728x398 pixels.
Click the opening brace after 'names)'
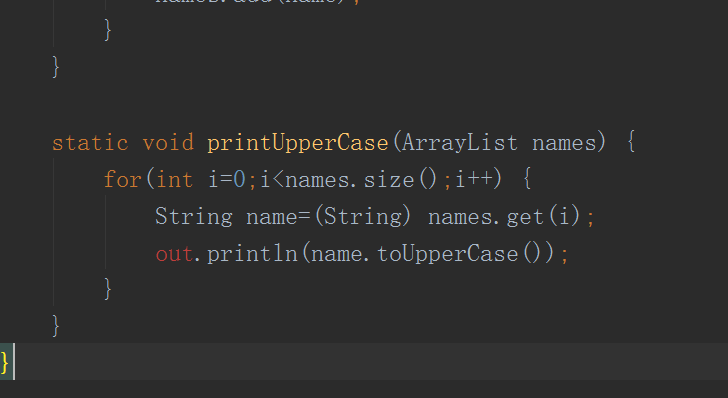(x=630, y=142)
